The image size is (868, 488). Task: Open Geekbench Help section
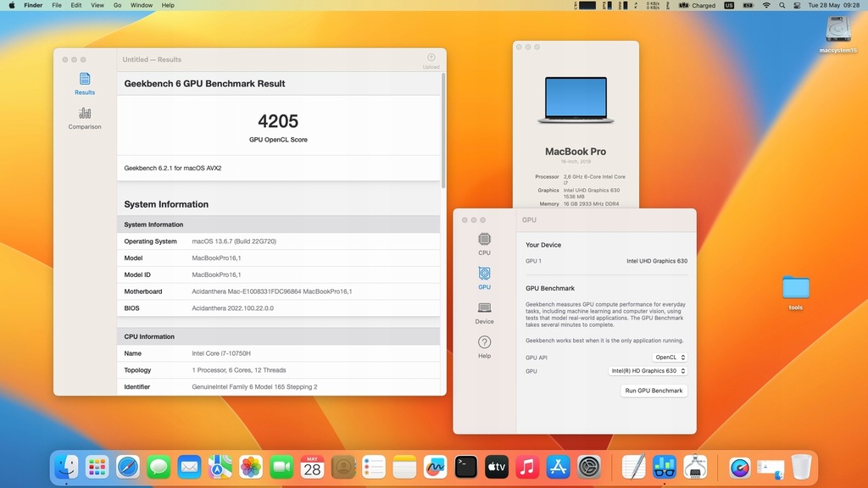[x=484, y=346]
